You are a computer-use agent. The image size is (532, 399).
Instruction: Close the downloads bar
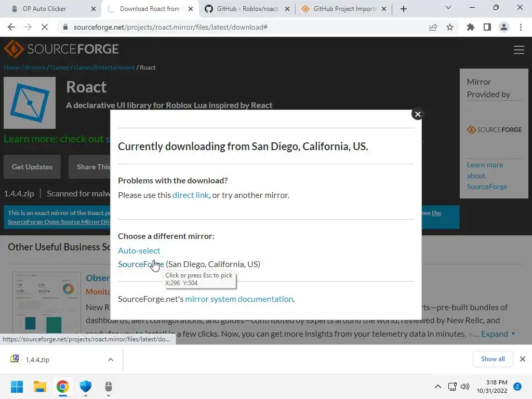point(523,359)
